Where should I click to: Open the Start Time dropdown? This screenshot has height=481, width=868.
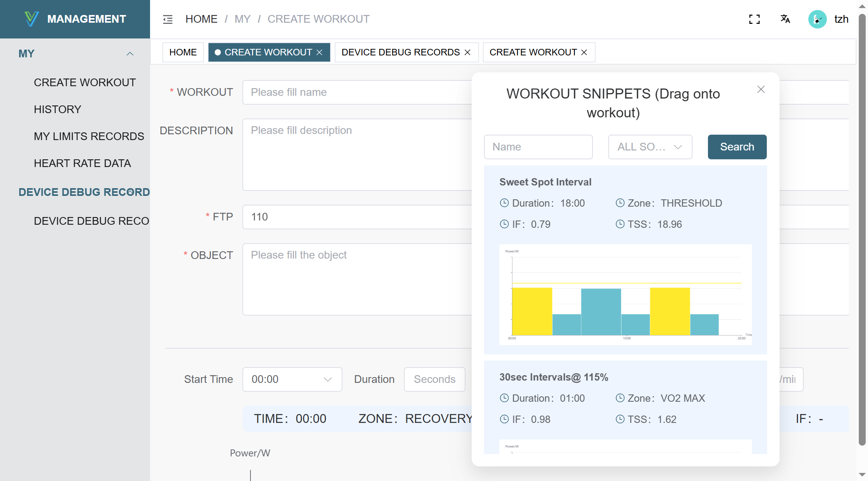[x=292, y=379]
